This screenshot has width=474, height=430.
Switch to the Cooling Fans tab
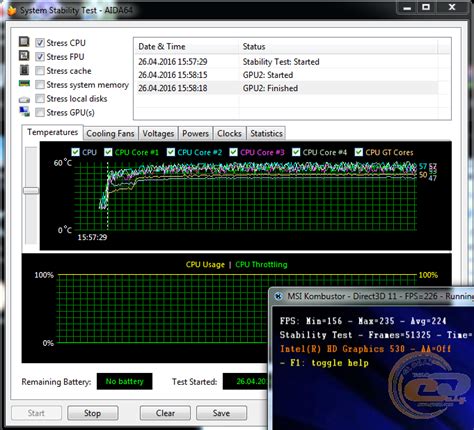coord(110,133)
